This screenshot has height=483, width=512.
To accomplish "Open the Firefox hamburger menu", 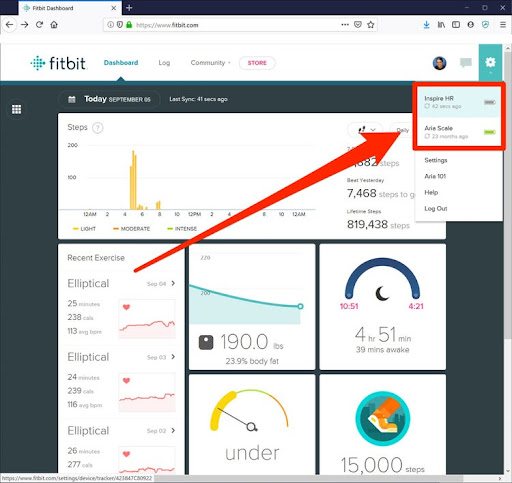I will [x=503, y=25].
